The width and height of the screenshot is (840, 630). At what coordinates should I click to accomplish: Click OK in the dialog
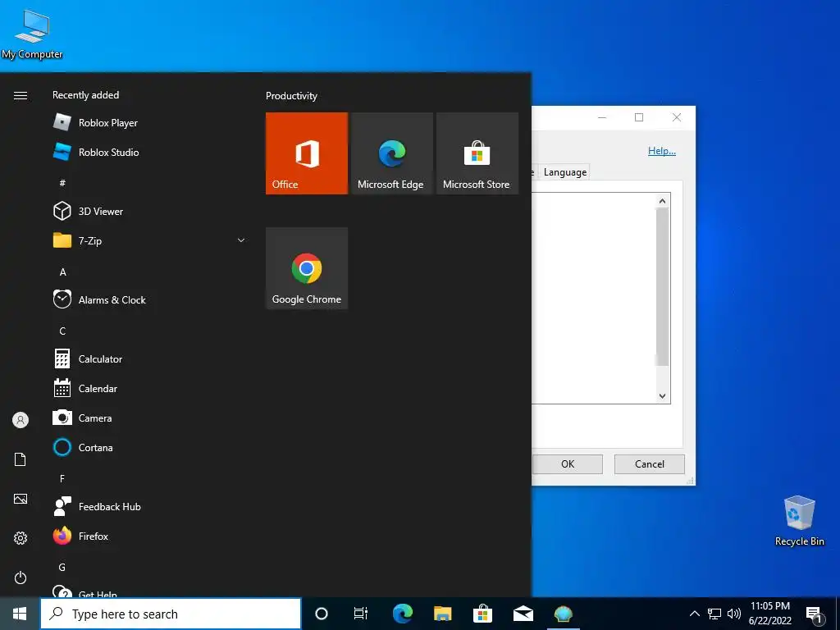point(568,464)
